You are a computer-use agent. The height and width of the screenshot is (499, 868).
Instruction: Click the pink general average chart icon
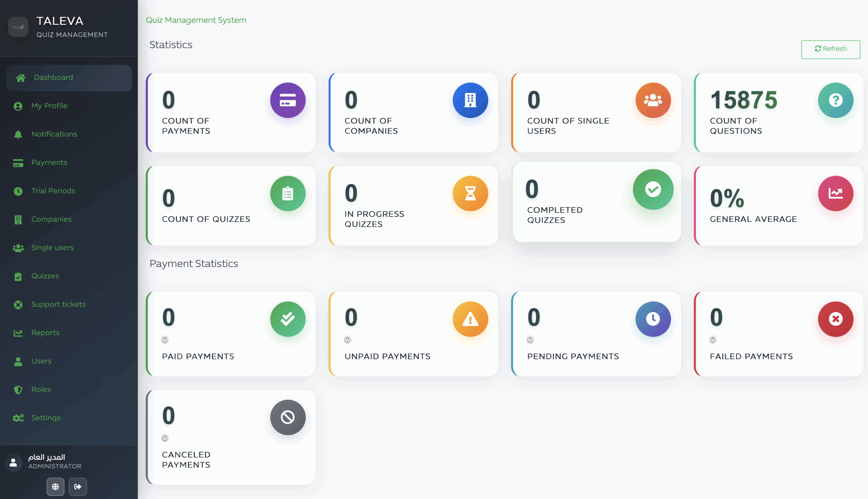coord(835,194)
